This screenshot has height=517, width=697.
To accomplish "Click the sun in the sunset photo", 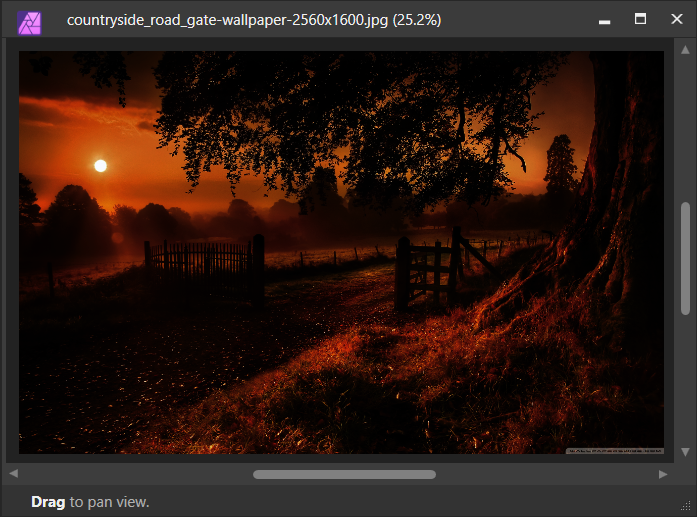I will point(100,166).
